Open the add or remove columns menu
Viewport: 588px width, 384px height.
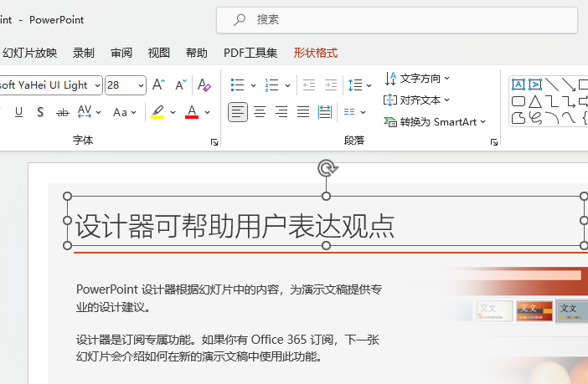(x=354, y=112)
